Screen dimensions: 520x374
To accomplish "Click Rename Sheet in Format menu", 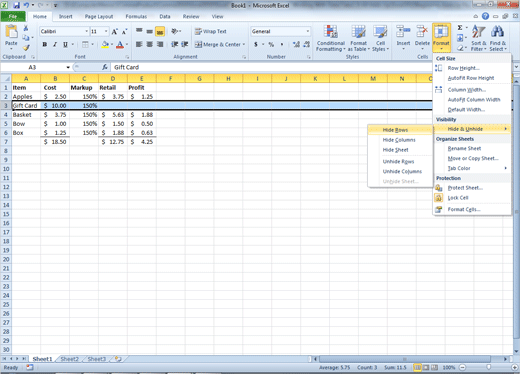I will click(464, 148).
